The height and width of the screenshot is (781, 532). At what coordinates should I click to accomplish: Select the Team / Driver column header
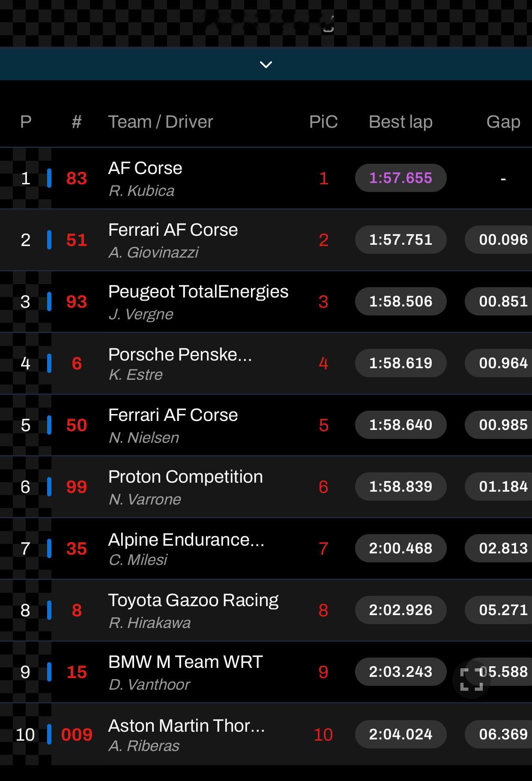click(x=161, y=122)
